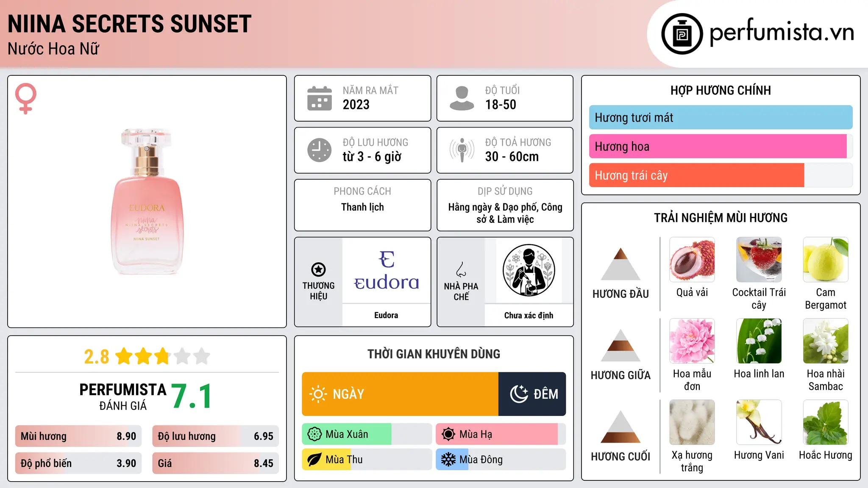Click the leaf icon for Mùa Thu
The height and width of the screenshot is (488, 868).
(314, 460)
